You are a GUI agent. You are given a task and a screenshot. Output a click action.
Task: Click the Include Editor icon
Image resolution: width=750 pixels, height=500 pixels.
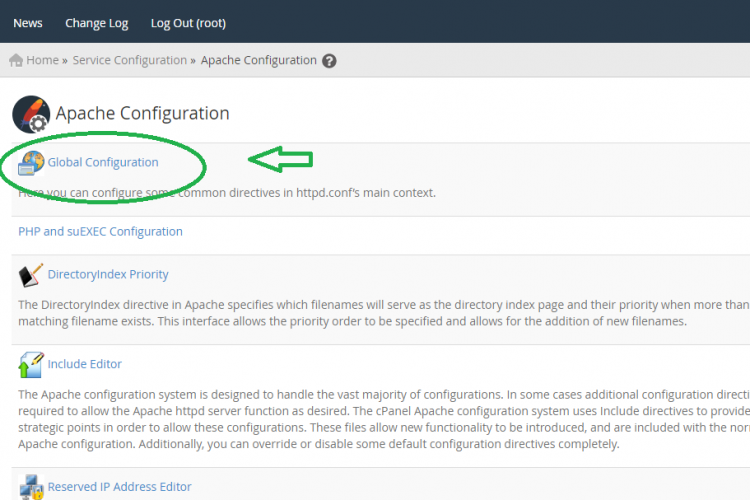(x=31, y=365)
